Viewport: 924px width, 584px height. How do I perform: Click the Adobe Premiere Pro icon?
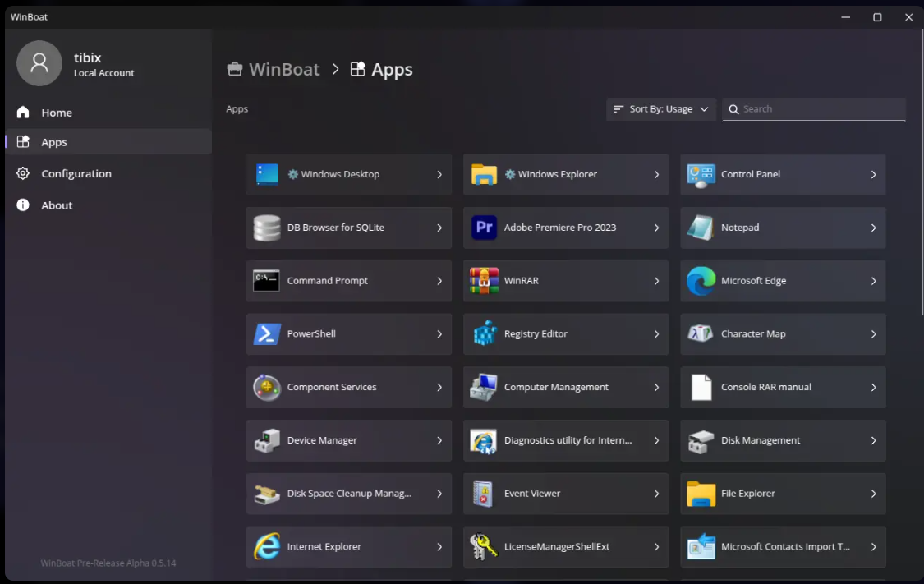(x=484, y=228)
